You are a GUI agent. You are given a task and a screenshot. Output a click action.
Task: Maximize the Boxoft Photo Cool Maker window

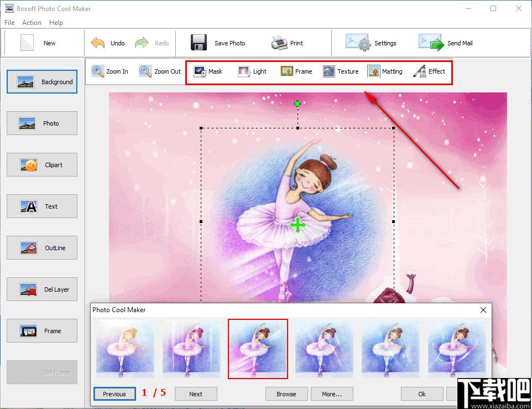click(x=493, y=8)
